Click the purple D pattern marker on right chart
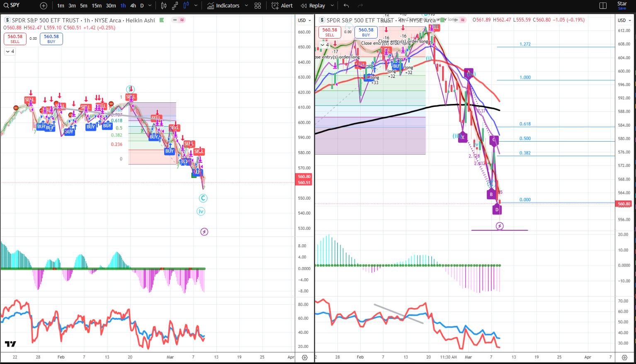 click(x=497, y=210)
